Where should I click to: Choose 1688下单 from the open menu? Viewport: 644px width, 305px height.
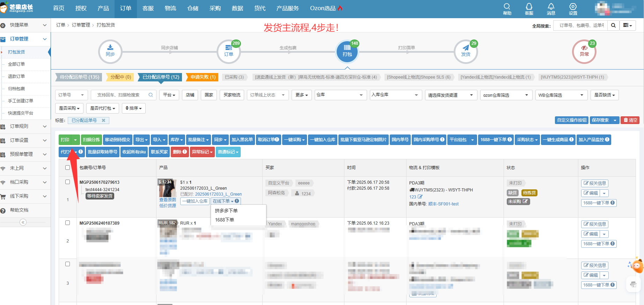225,220
